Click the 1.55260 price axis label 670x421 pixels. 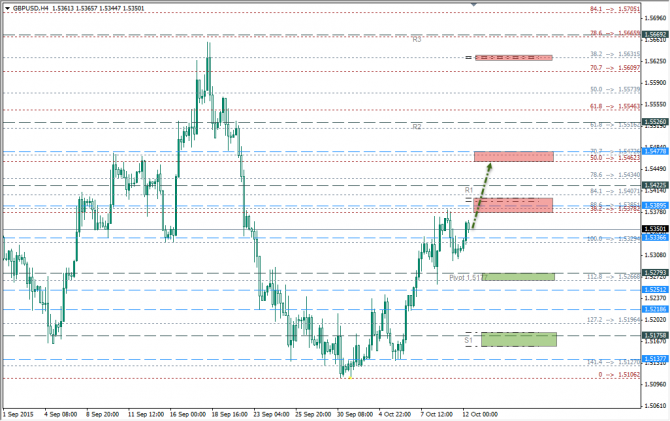click(x=655, y=122)
